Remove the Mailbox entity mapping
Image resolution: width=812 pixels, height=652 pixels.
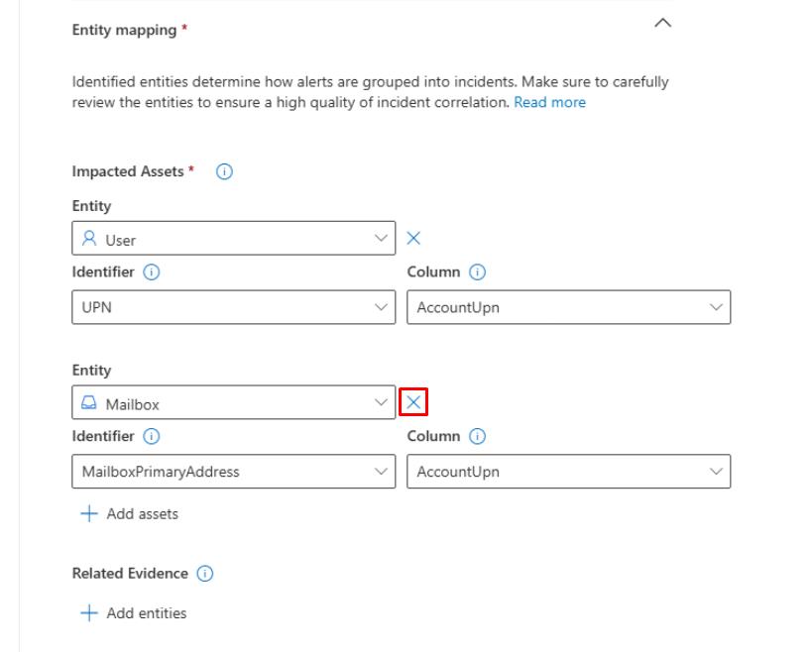coord(413,402)
